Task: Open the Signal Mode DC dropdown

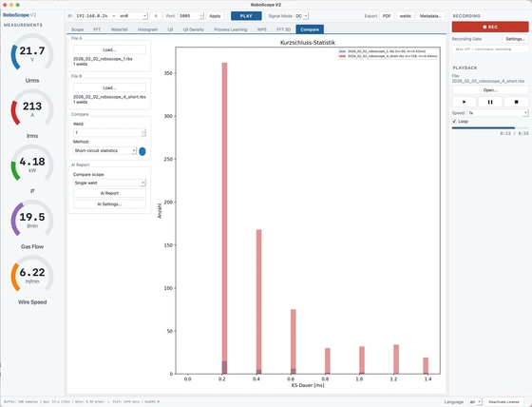Action: tap(301, 16)
